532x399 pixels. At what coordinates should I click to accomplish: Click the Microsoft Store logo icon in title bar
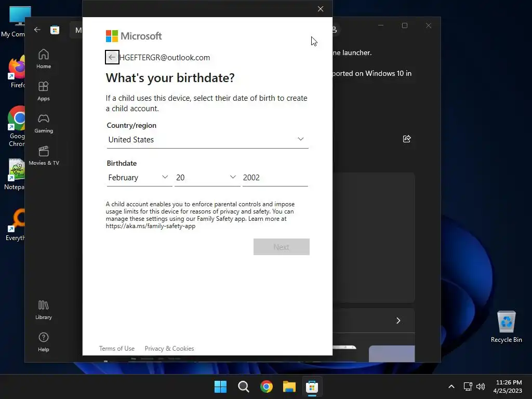tap(55, 30)
